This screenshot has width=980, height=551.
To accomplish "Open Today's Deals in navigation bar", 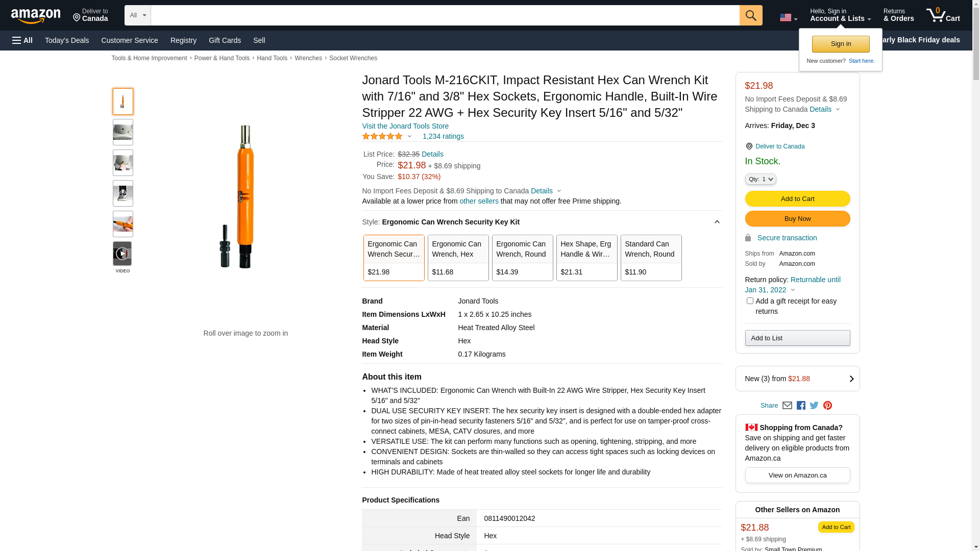I will (67, 40).
